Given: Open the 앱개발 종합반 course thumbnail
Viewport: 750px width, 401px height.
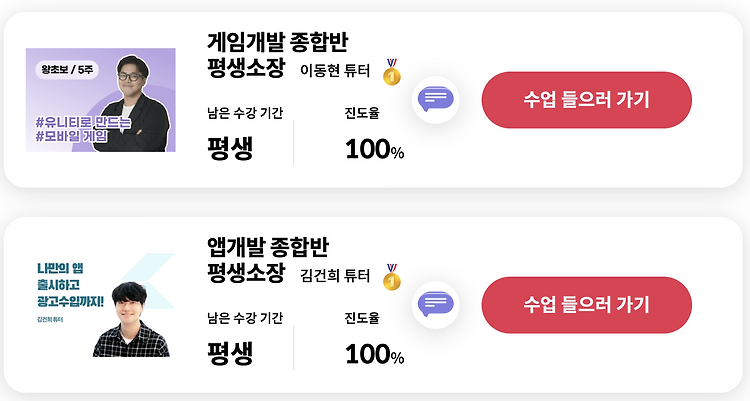Looking at the screenshot, I should click(x=100, y=305).
